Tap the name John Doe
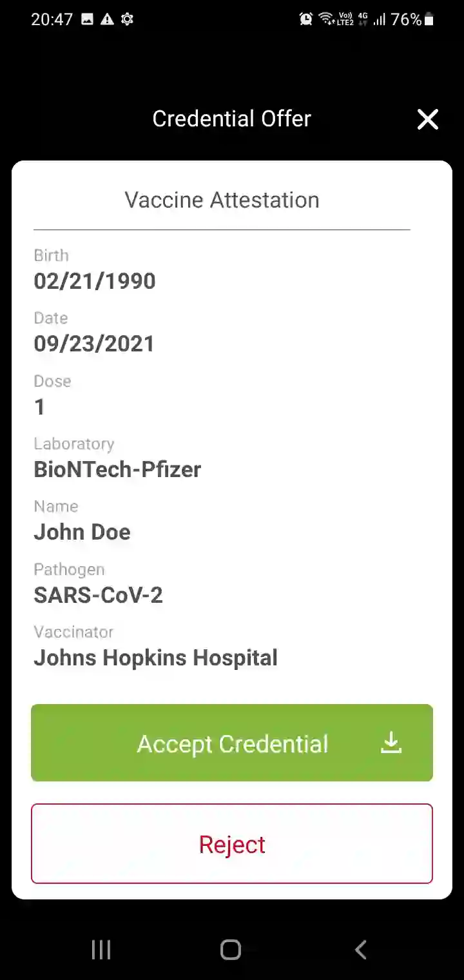 point(82,532)
